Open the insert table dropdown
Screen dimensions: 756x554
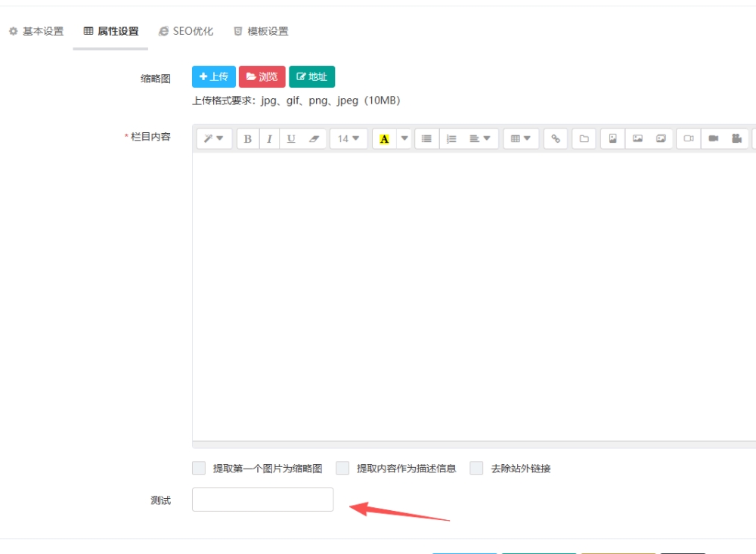pos(520,139)
